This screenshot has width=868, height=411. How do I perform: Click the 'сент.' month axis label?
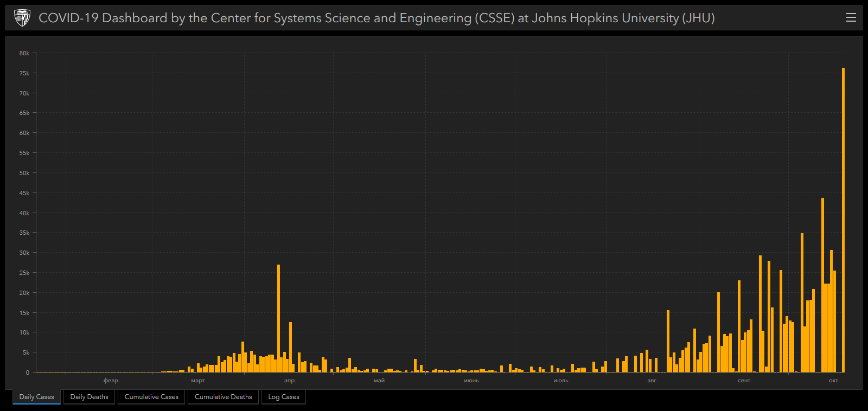[744, 381]
